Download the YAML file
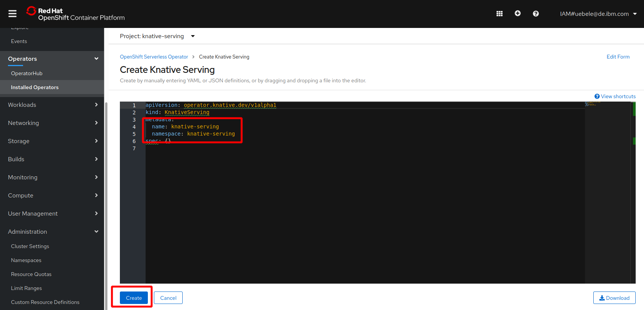The height and width of the screenshot is (310, 644). [615, 298]
